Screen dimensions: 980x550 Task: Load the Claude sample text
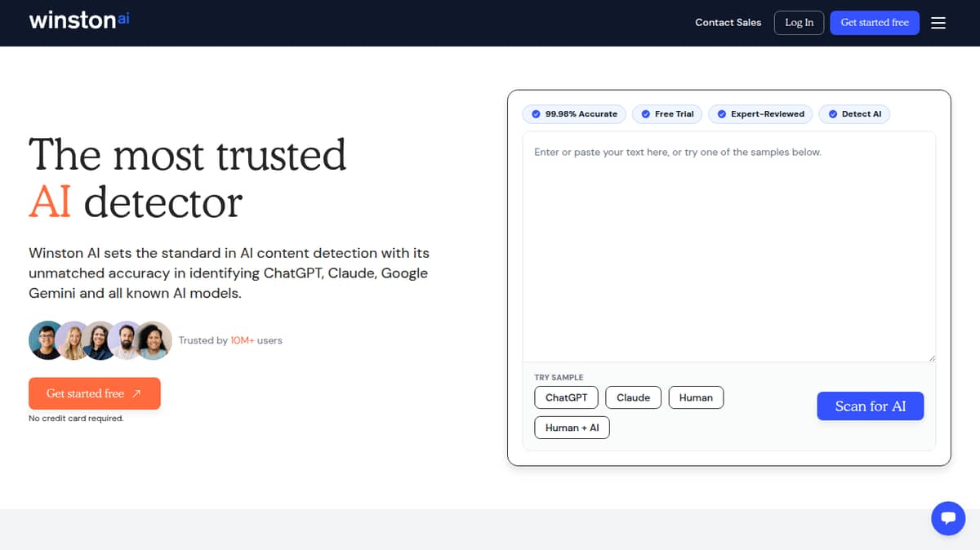point(633,397)
